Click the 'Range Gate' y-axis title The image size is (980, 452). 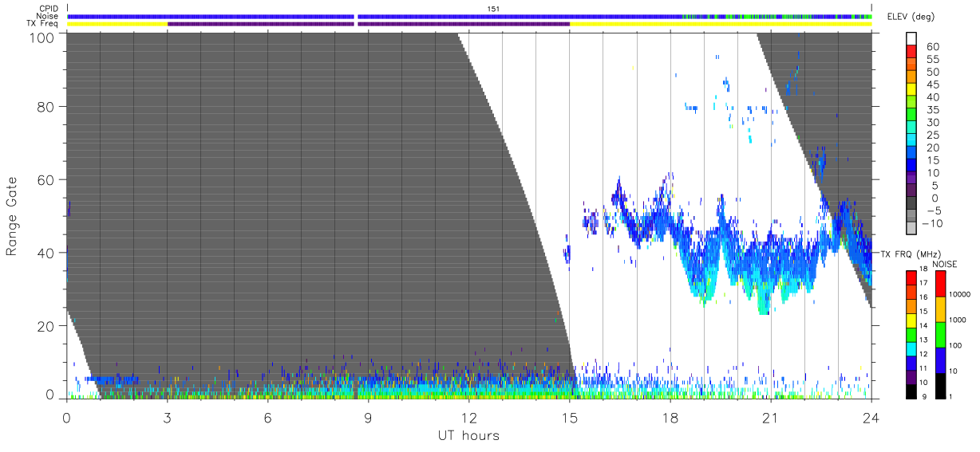tap(12, 216)
